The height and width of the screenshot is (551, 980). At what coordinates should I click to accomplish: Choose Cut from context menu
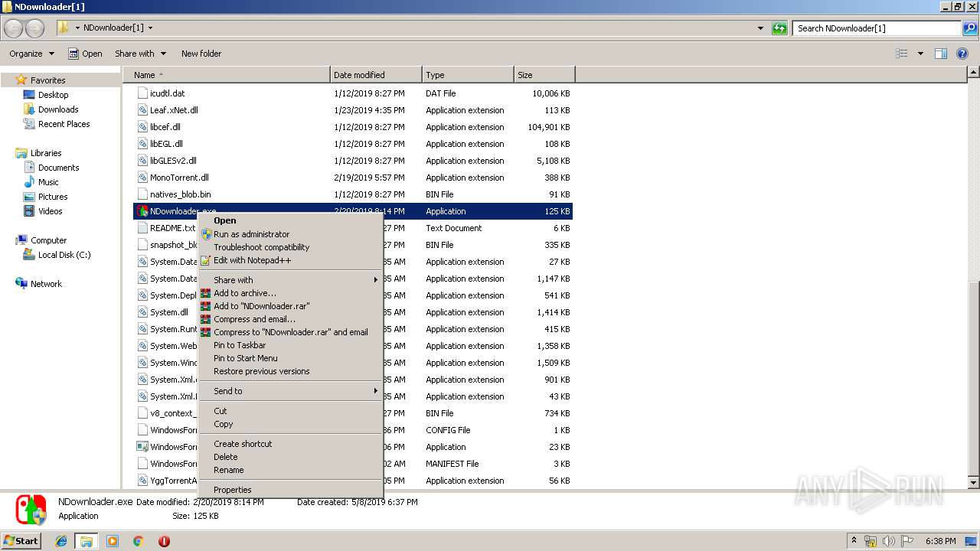click(290, 411)
